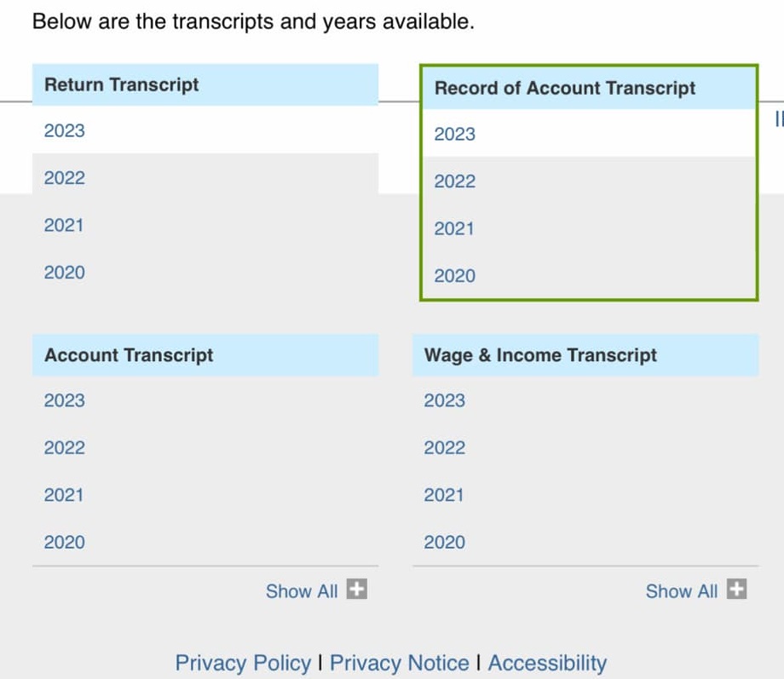Open 2023 Record of Account Transcript
Image resolution: width=784 pixels, height=679 pixels.
coord(455,134)
